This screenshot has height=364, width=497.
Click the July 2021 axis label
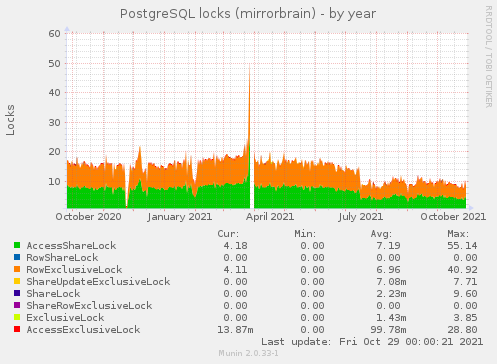pos(360,217)
